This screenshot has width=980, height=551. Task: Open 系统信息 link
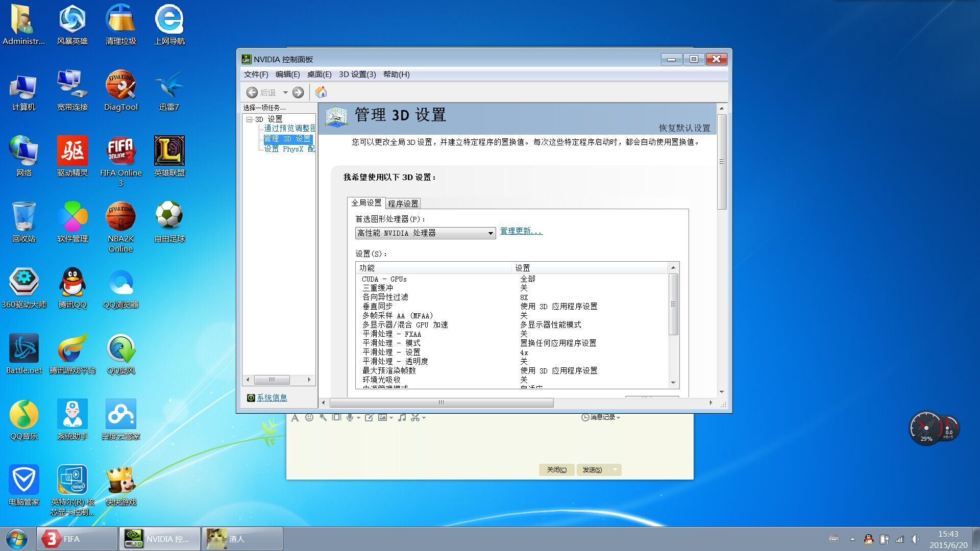(x=272, y=397)
